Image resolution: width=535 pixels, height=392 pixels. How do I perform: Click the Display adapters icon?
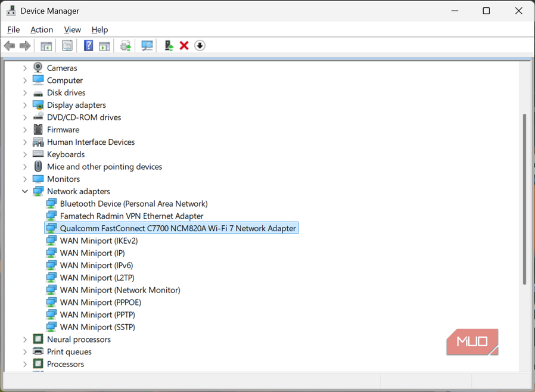point(38,105)
